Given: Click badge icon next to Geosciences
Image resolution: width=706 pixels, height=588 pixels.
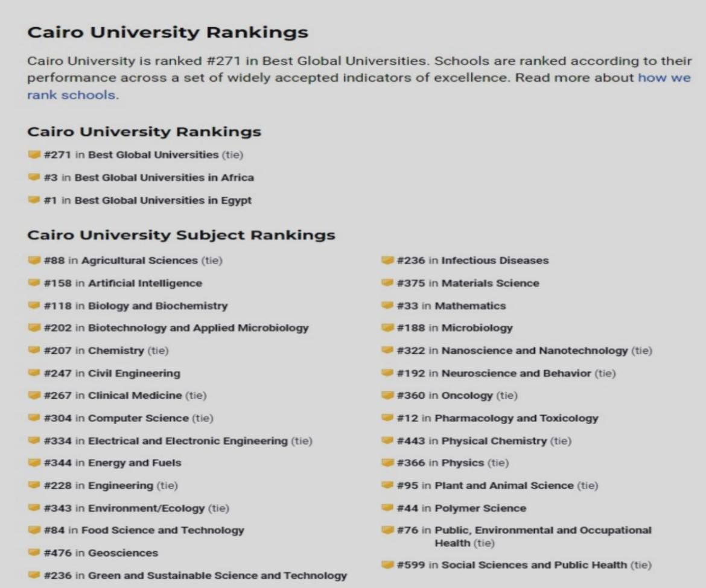Looking at the screenshot, I should pos(34,553).
